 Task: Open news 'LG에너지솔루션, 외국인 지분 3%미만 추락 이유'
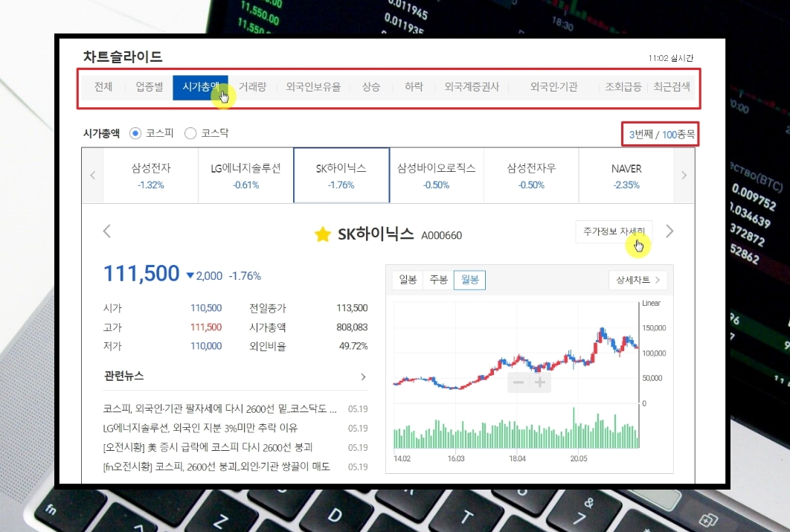point(200,428)
